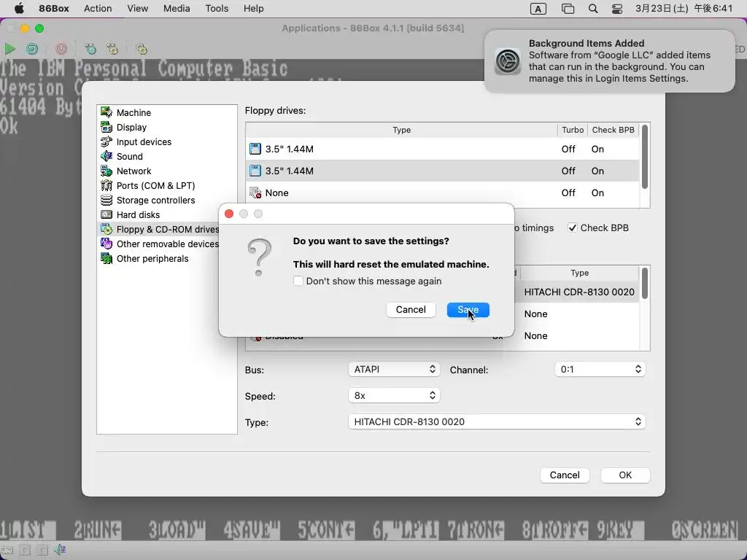
Task: Click the Background Items Added notification
Action: (x=609, y=61)
